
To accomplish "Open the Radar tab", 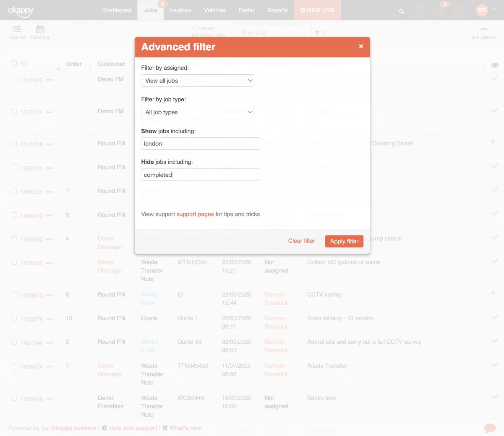I will (x=246, y=10).
